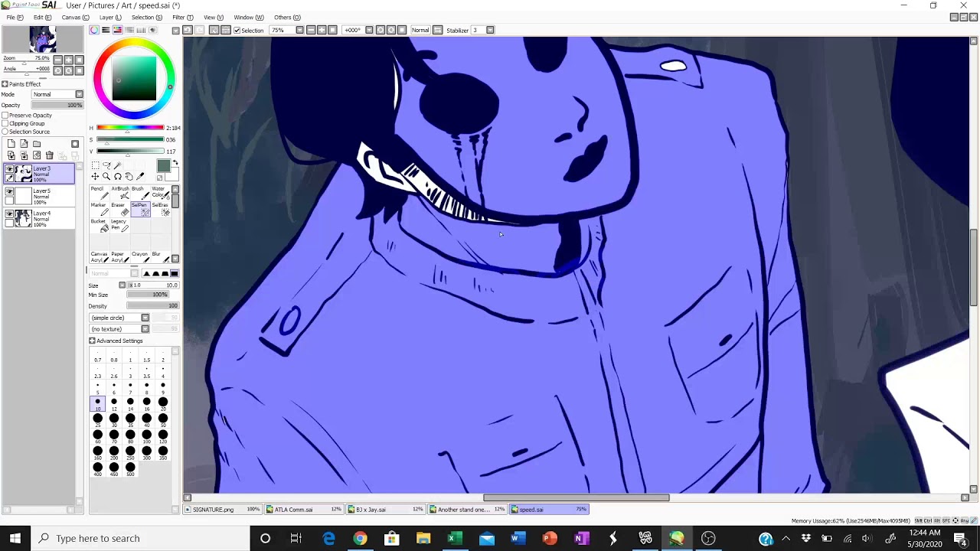Select the Marker tool
The width and height of the screenshot is (980, 551).
point(100,209)
